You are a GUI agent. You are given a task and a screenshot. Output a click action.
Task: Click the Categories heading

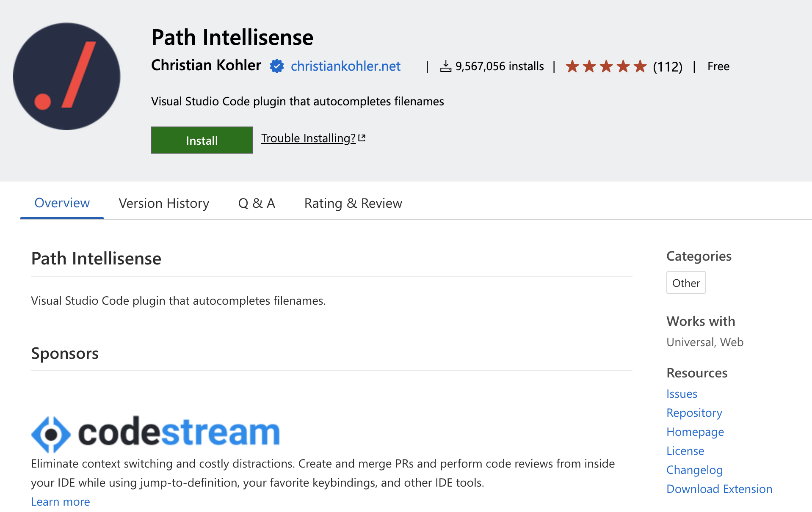click(x=699, y=256)
